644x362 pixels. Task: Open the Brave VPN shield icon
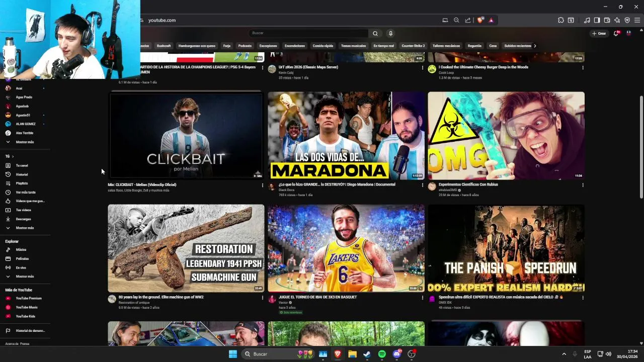click(x=627, y=20)
